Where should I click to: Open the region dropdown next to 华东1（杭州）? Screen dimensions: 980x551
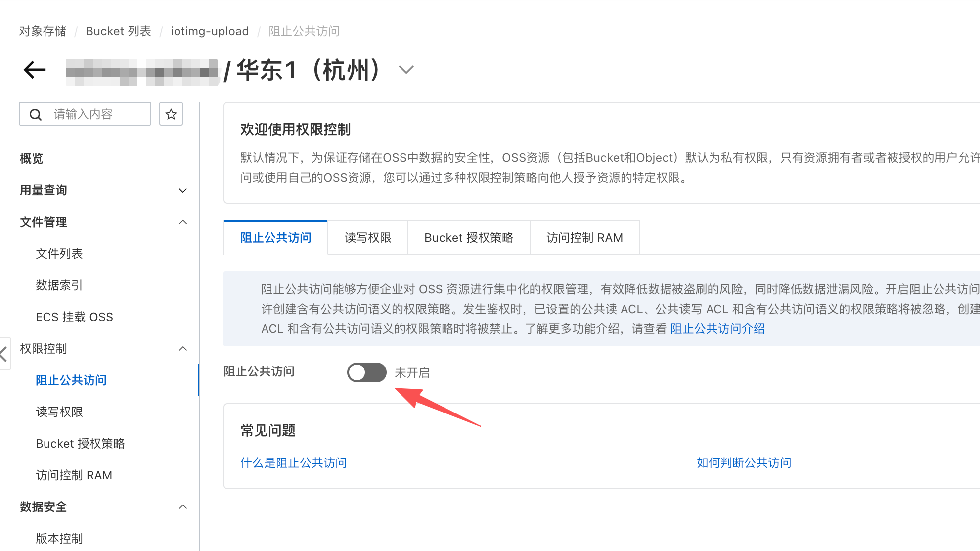click(406, 70)
